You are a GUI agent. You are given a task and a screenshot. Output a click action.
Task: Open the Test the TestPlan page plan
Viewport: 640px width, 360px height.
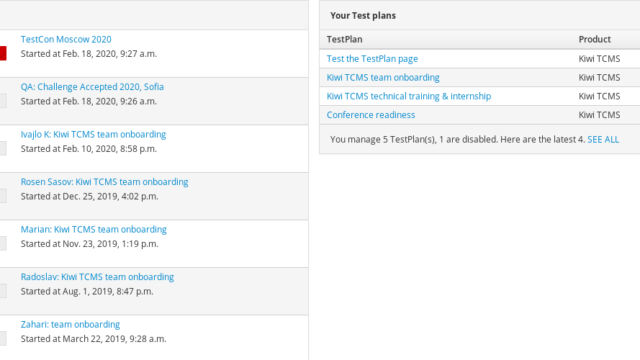[x=372, y=59]
